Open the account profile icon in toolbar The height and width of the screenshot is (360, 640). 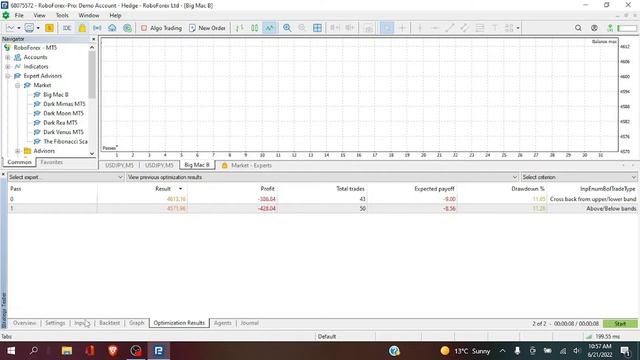(594, 28)
